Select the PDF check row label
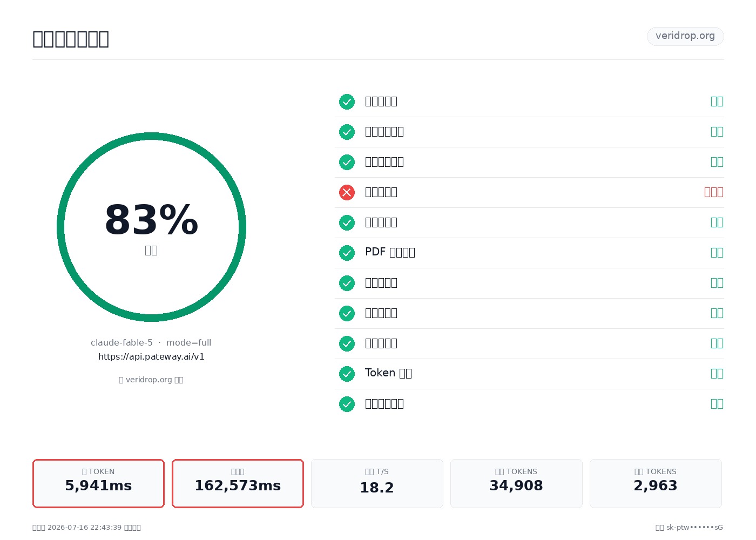 [390, 252]
